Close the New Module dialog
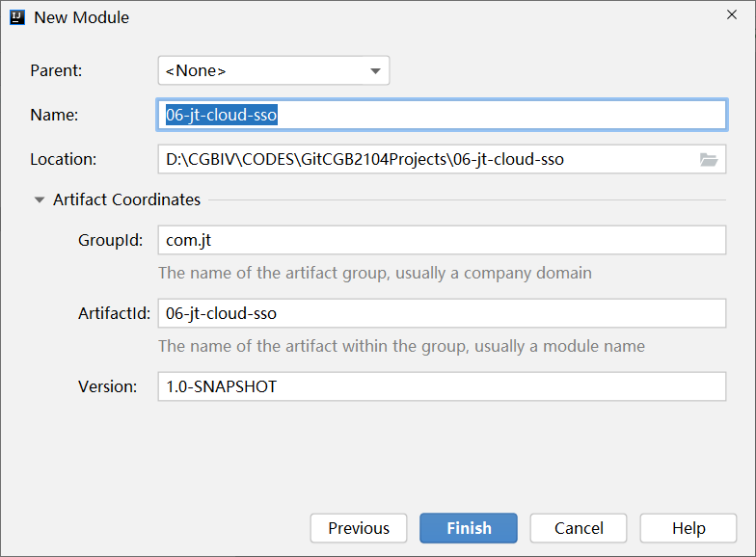This screenshot has height=557, width=756. (x=731, y=15)
